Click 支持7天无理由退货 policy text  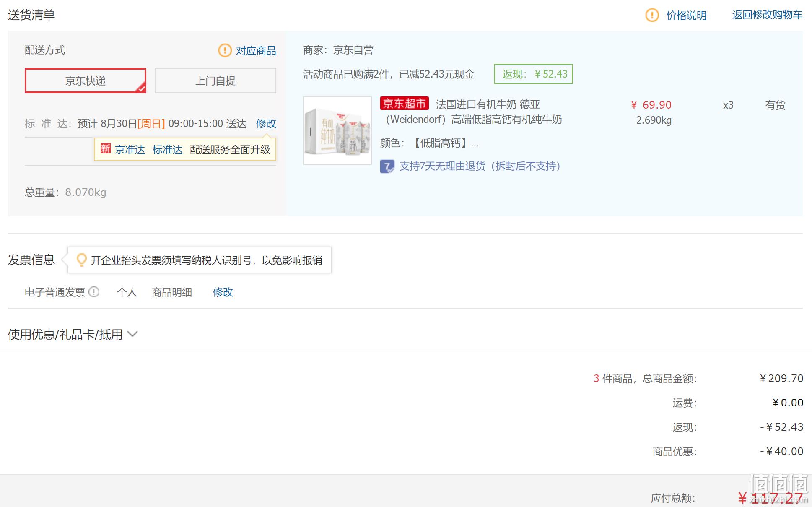coord(480,166)
